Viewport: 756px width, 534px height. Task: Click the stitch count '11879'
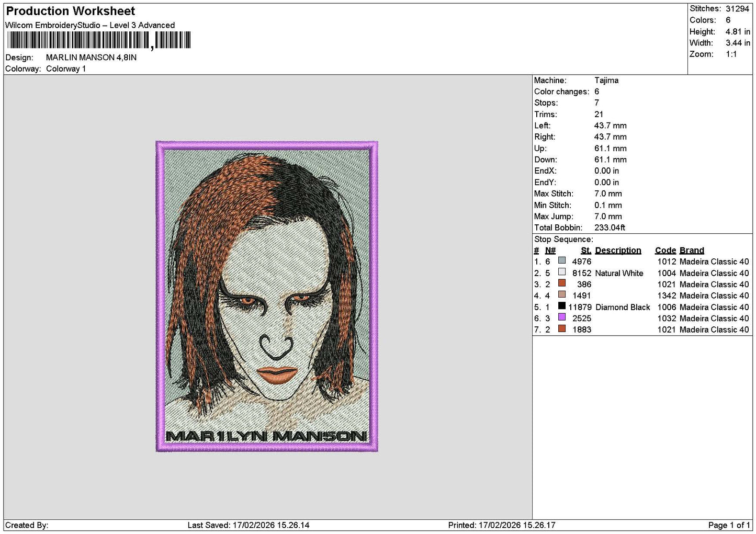580,308
